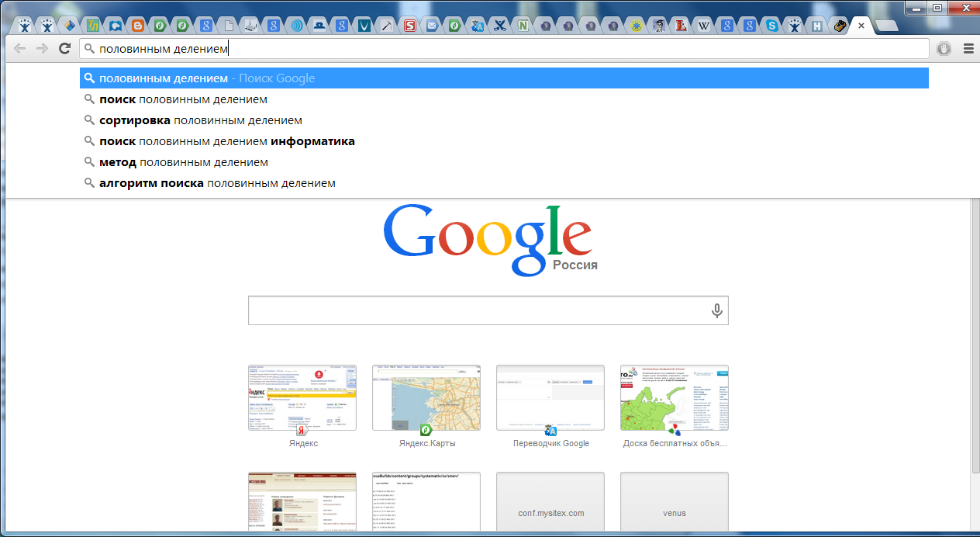Viewport: 980px width, 537px height.
Task: Switch to the red L icon tab
Action: click(x=681, y=26)
